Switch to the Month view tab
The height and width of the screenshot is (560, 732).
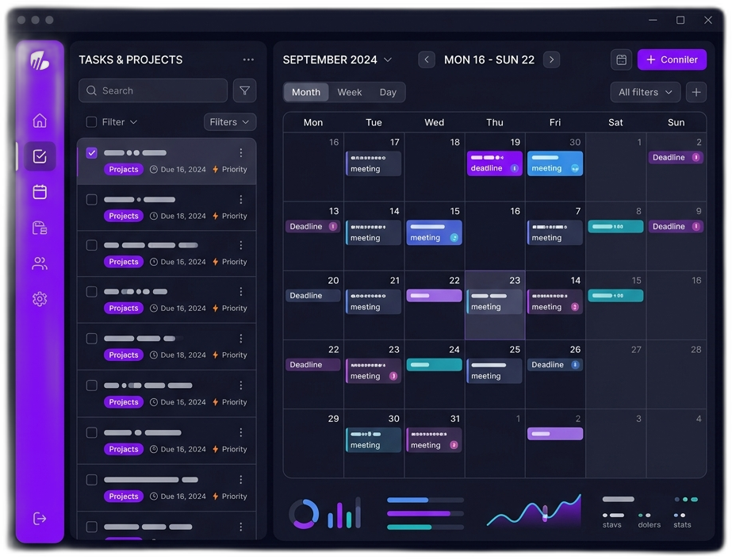(x=306, y=92)
